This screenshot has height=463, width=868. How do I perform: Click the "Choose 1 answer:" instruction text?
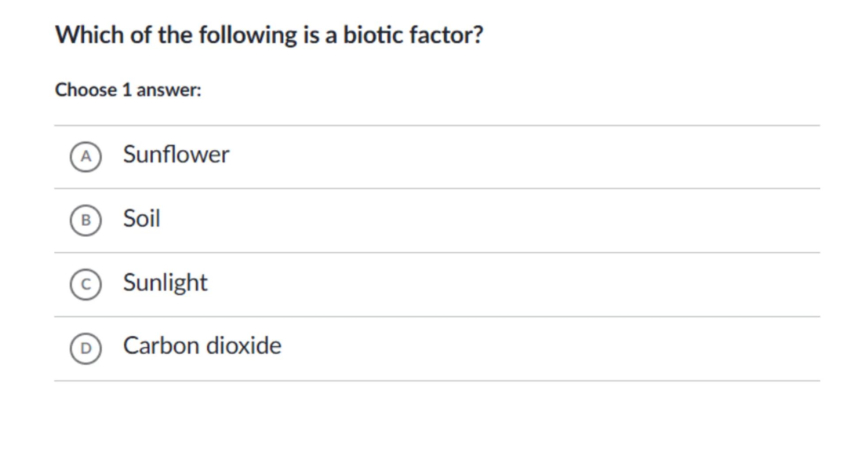click(128, 90)
